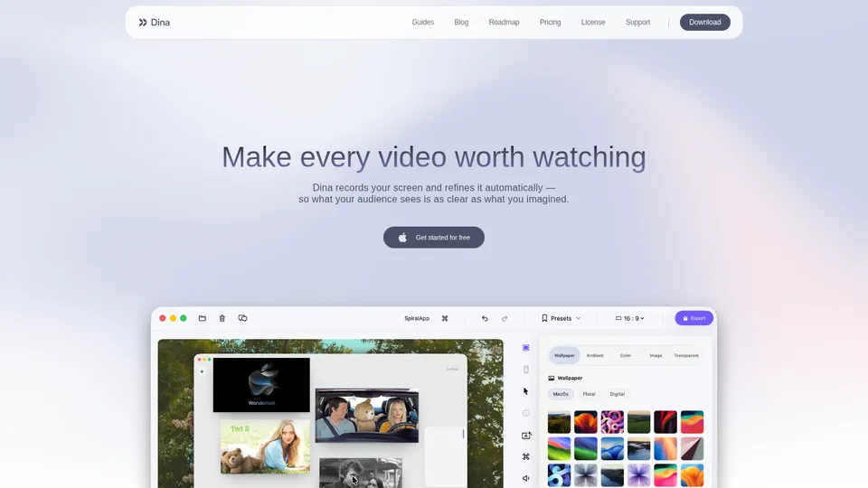
Task: Click the redo arrow
Action: 505,318
